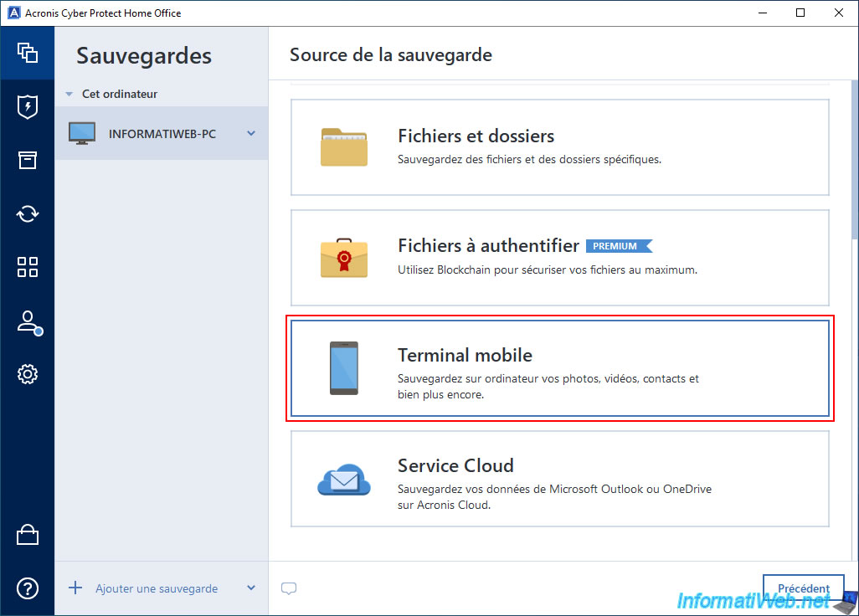Click the photos, vidéos, contacts description

[x=548, y=387]
